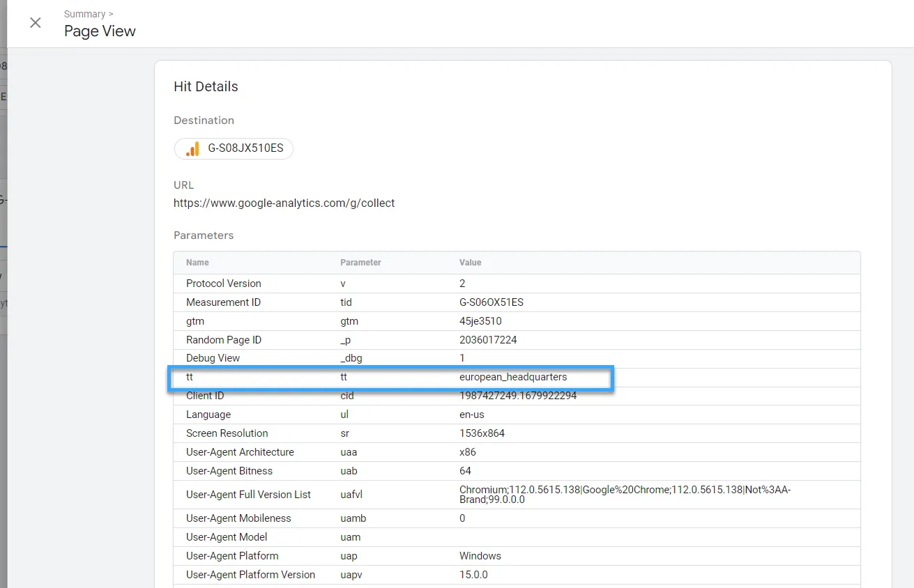Click the User-Agent Full Version List value

tap(624, 495)
